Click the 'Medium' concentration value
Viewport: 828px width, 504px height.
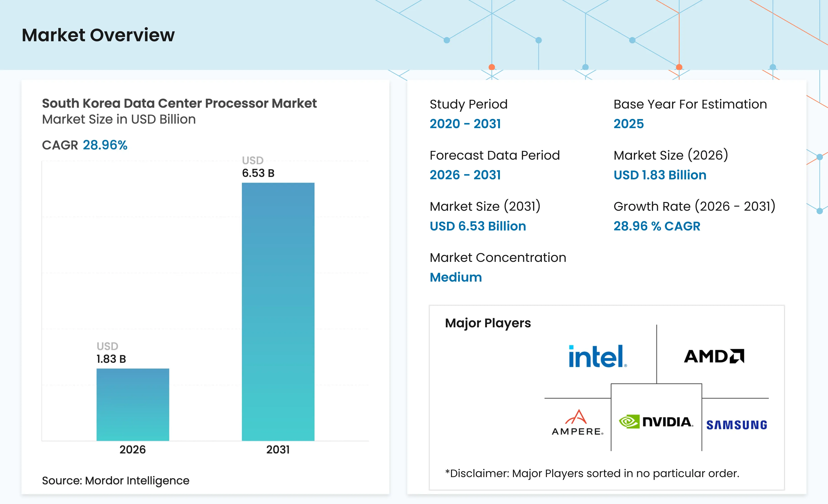tap(456, 277)
